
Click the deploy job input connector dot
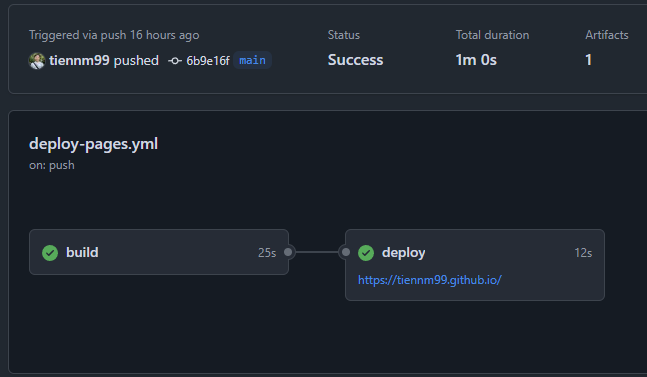click(x=346, y=252)
